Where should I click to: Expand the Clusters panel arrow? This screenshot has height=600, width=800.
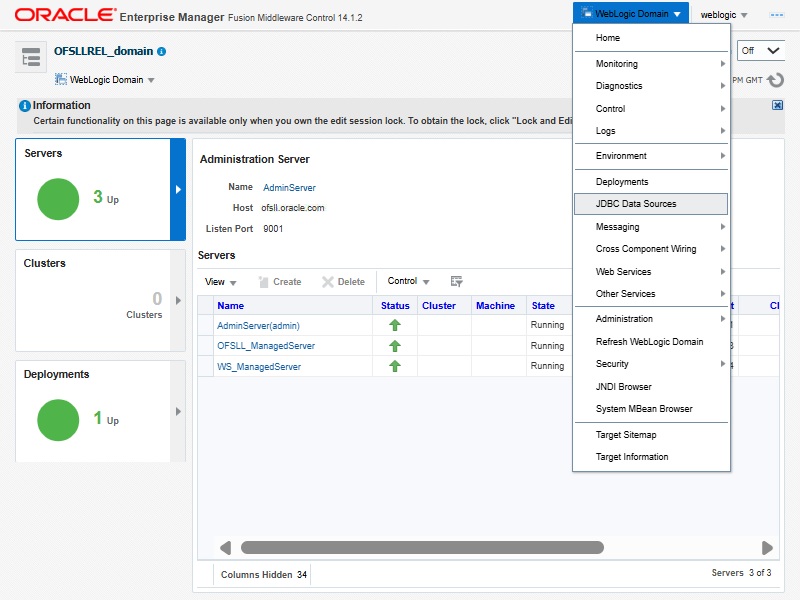pos(178,300)
